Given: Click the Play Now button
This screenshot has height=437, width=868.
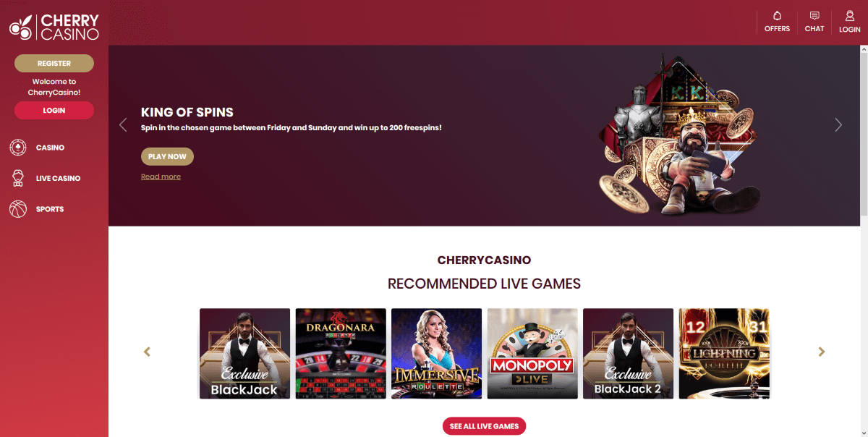Looking at the screenshot, I should [x=167, y=156].
